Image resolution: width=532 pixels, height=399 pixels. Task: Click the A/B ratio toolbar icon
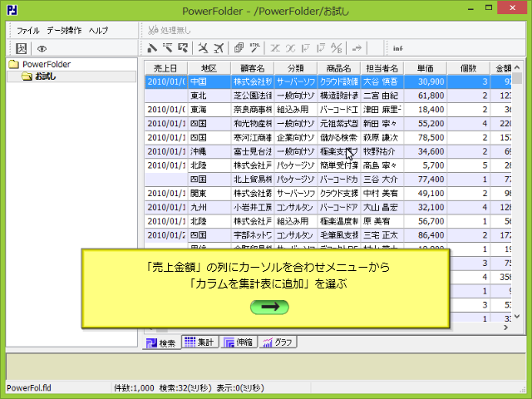(336, 48)
